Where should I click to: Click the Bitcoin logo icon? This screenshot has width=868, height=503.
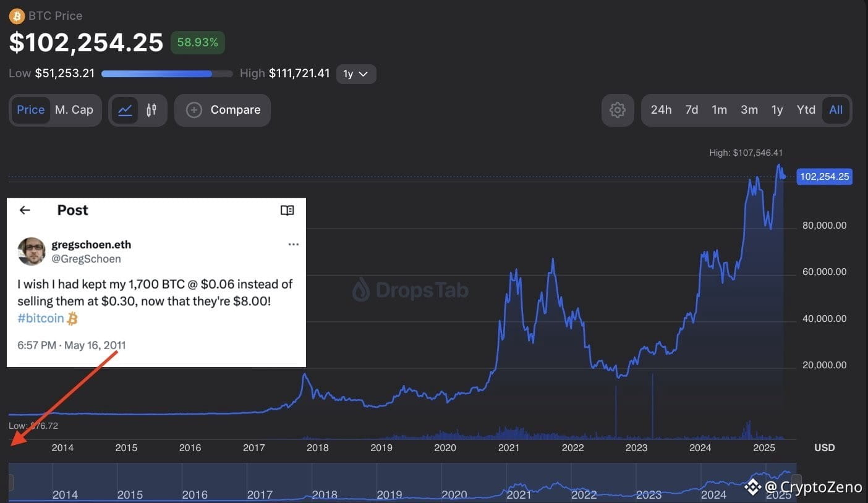click(17, 15)
